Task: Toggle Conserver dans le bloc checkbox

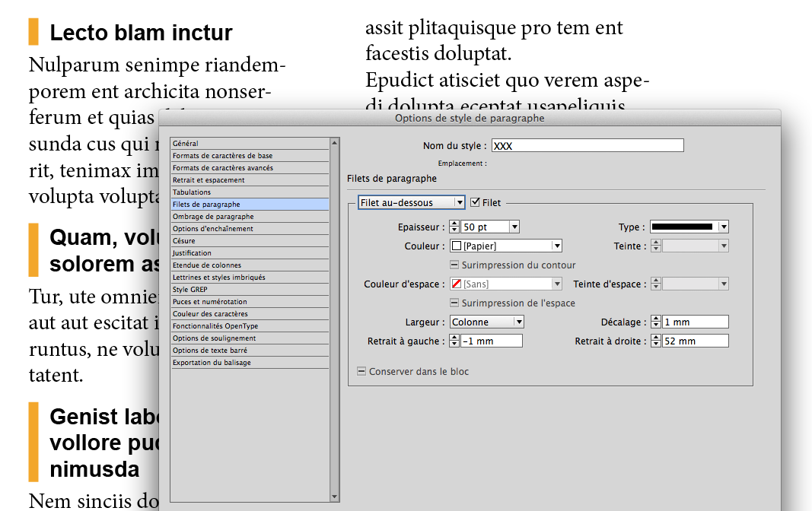Action: point(361,371)
